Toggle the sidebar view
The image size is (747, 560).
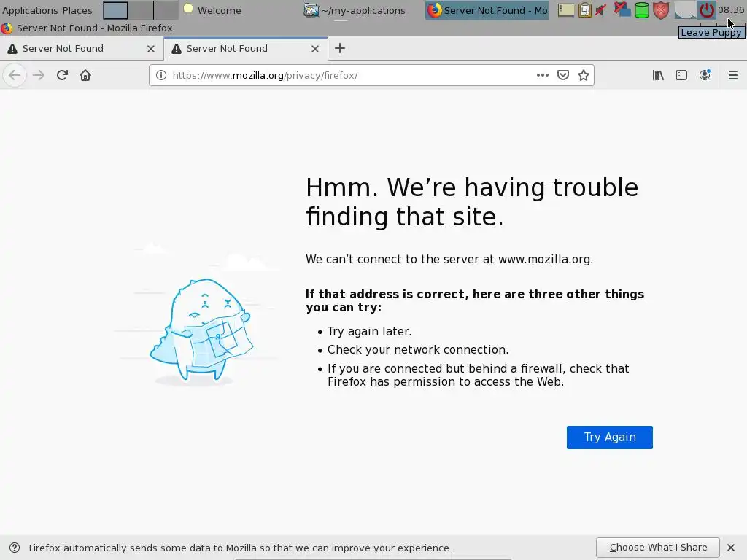pyautogui.click(x=681, y=75)
